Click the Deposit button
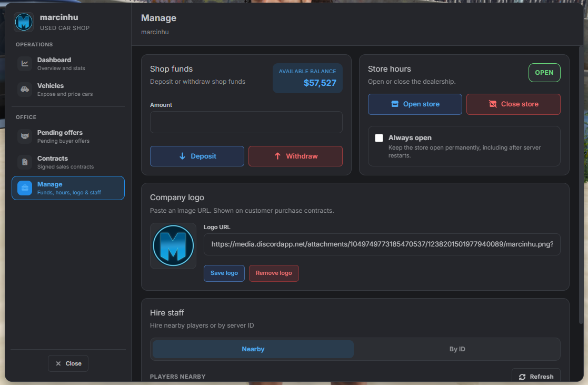Screen dimensions: 588x385 pos(197,156)
